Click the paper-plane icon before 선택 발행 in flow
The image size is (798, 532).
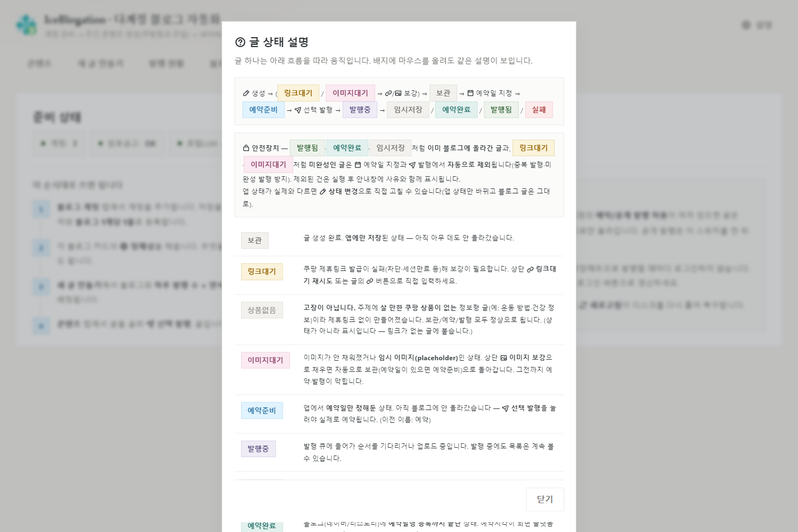click(298, 110)
